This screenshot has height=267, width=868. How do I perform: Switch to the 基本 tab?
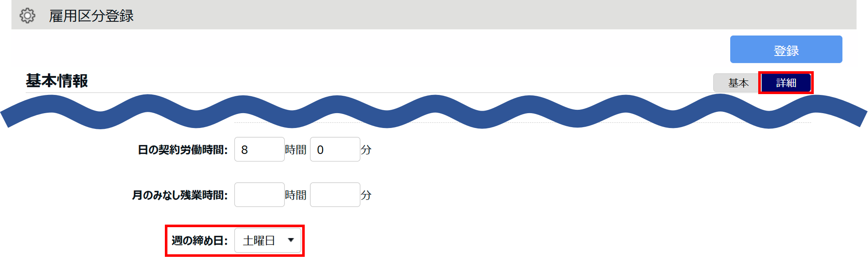pos(738,83)
